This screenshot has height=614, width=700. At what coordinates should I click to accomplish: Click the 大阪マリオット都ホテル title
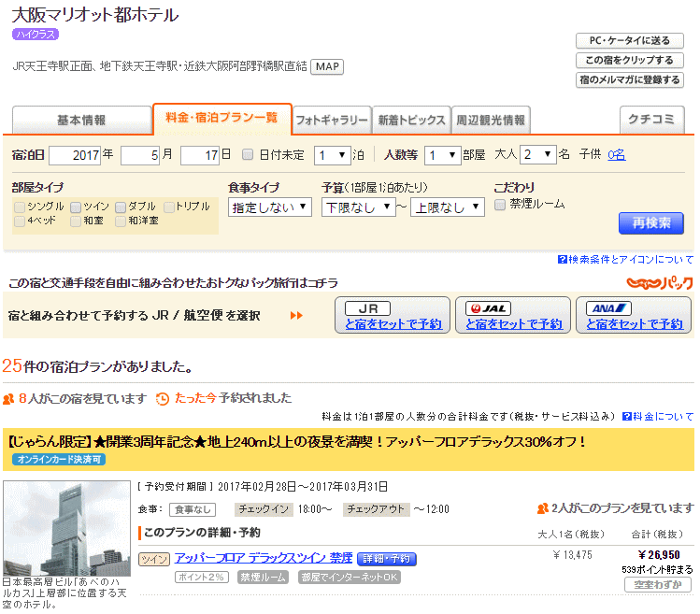point(95,15)
